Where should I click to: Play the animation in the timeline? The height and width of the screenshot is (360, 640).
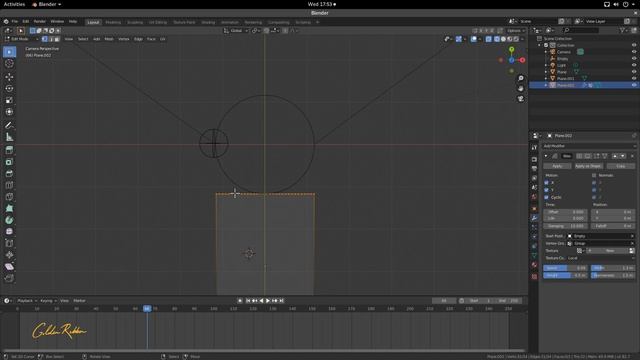pyautogui.click(x=268, y=301)
